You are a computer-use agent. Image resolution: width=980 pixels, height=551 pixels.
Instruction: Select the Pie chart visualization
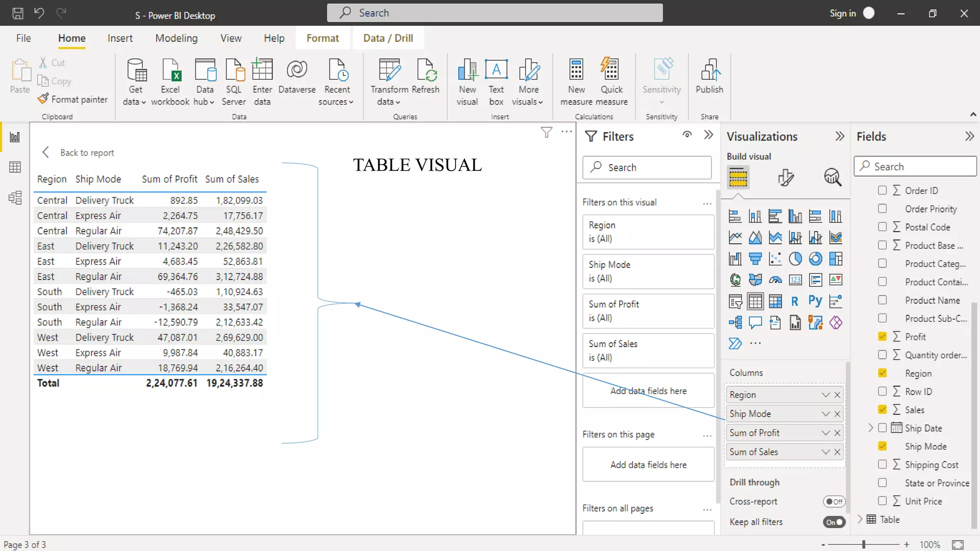tap(795, 259)
